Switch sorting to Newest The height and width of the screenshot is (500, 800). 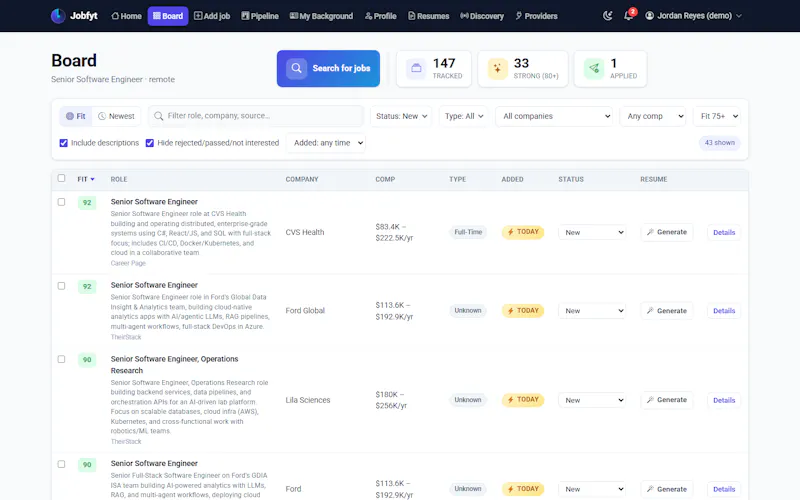pos(116,116)
